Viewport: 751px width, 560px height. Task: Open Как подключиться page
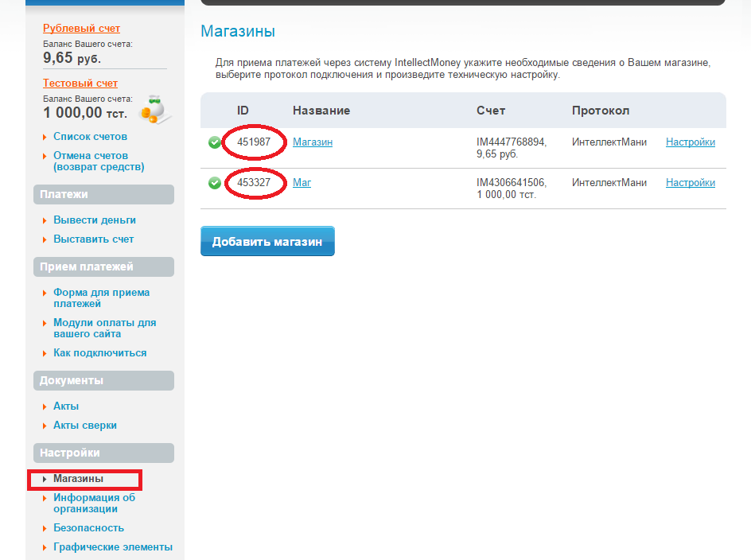click(x=99, y=353)
